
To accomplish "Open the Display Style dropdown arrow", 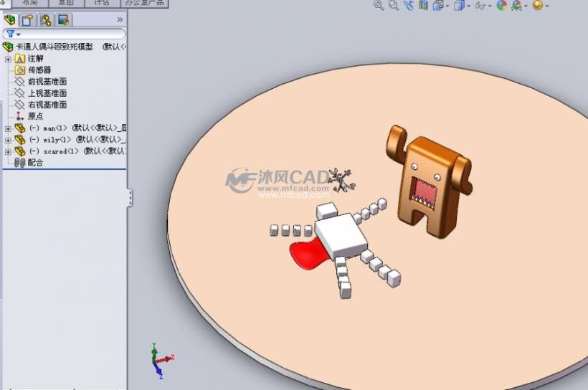I will 468,6.
